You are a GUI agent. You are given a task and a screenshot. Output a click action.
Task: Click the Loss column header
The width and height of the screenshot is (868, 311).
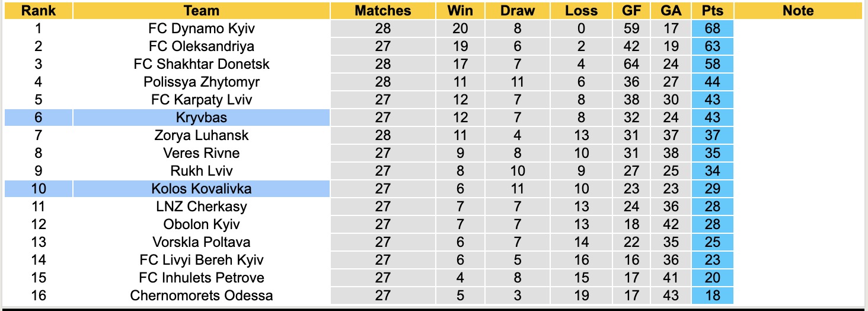(581, 11)
